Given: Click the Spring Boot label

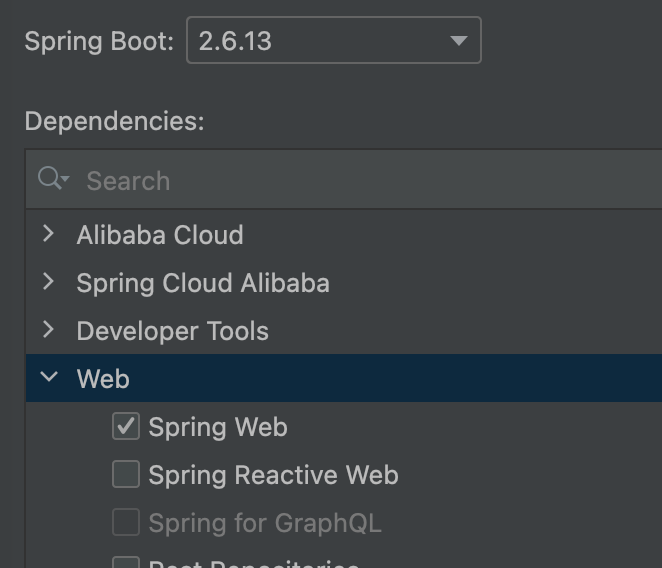Looking at the screenshot, I should (x=99, y=41).
